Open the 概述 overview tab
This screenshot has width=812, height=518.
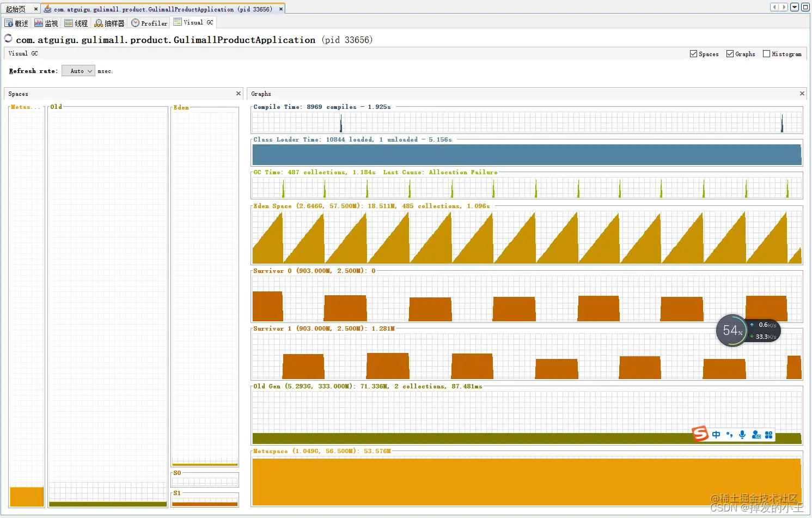(16, 23)
